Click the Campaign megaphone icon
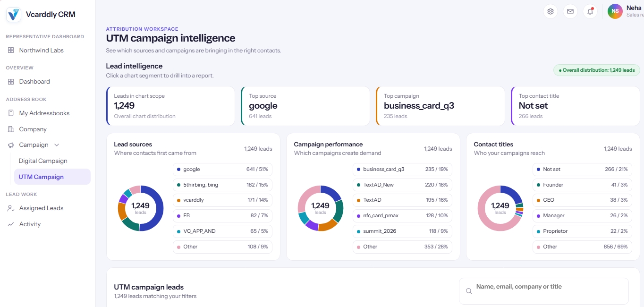This screenshot has width=644, height=307. click(11, 145)
